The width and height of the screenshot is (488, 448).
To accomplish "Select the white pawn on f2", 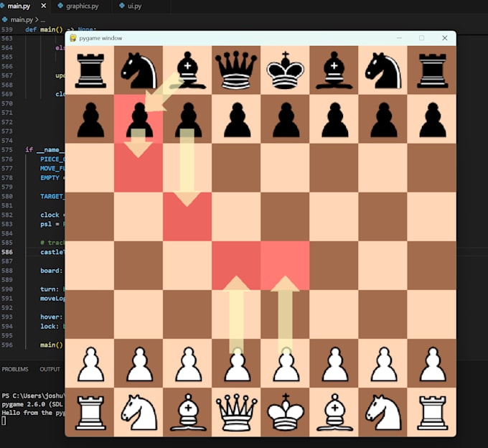I will [334, 364].
